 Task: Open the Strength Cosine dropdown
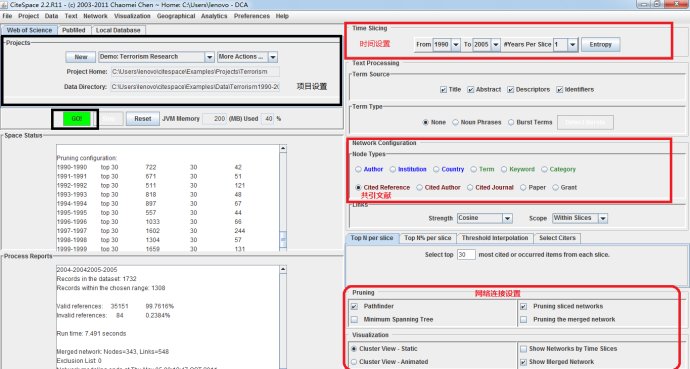coord(507,218)
